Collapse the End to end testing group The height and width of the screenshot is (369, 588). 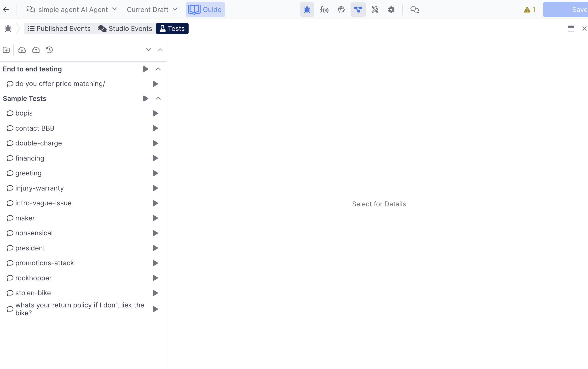pos(158,69)
